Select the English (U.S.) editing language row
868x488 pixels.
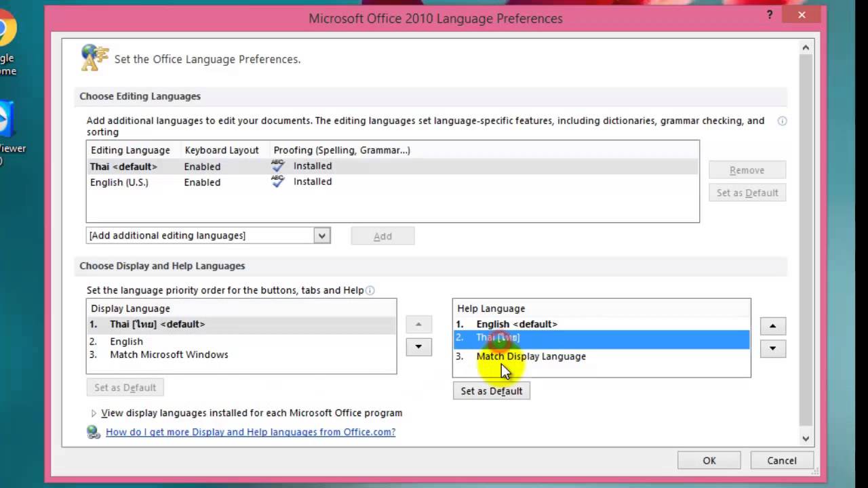[x=393, y=182]
